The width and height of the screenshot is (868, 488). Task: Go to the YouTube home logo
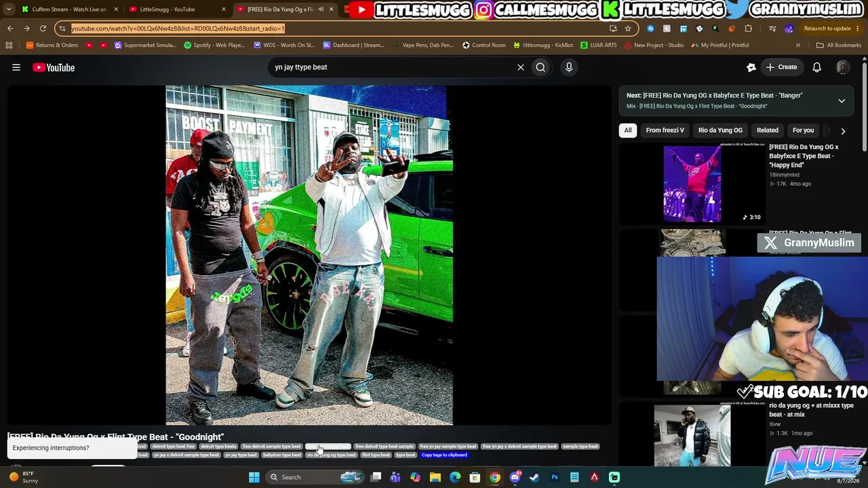pyautogui.click(x=54, y=67)
